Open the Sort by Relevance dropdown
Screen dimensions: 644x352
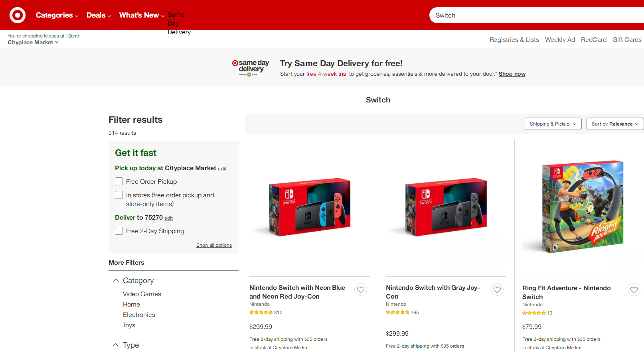pos(615,124)
